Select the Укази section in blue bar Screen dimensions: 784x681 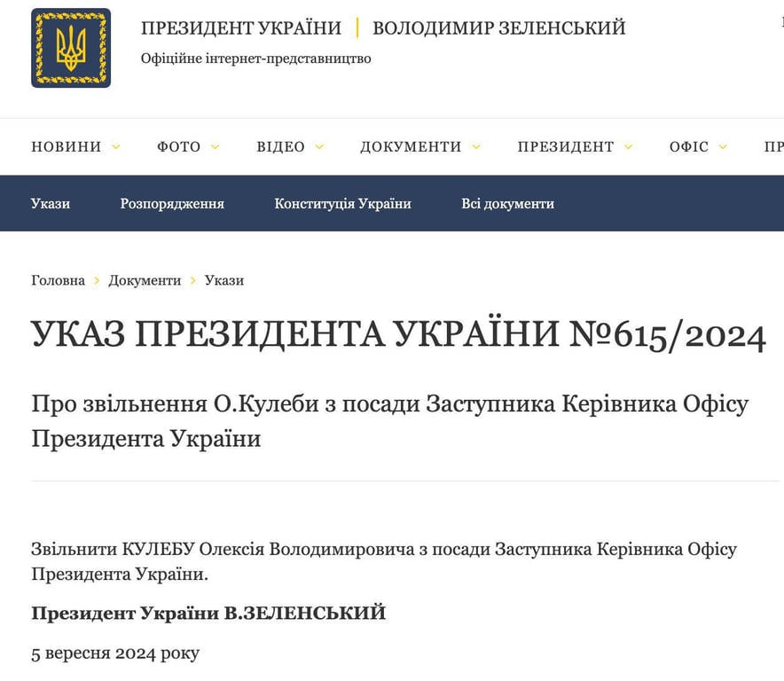pyautogui.click(x=51, y=203)
